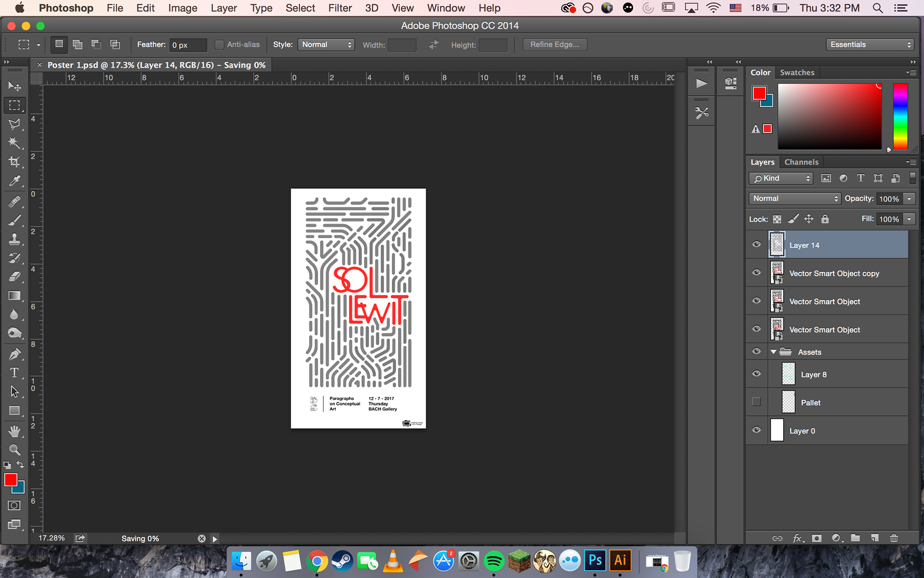Select the Horizontal Type tool
The width and height of the screenshot is (924, 578).
[14, 373]
